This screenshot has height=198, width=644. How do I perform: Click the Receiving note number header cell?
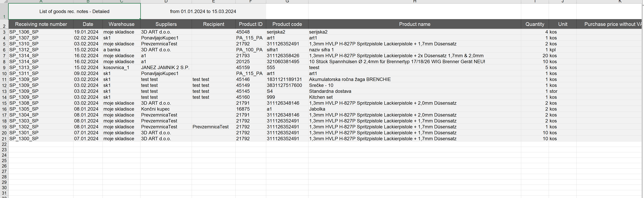[x=41, y=24]
